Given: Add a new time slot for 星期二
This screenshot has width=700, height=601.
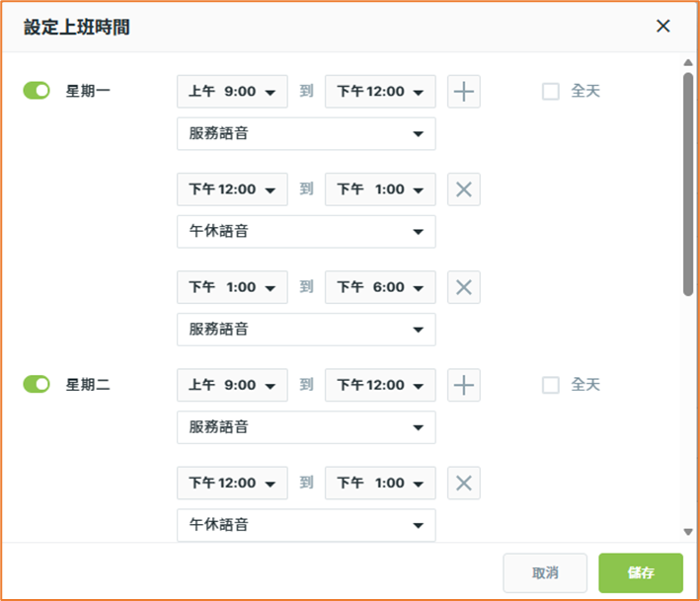Looking at the screenshot, I should 464,386.
